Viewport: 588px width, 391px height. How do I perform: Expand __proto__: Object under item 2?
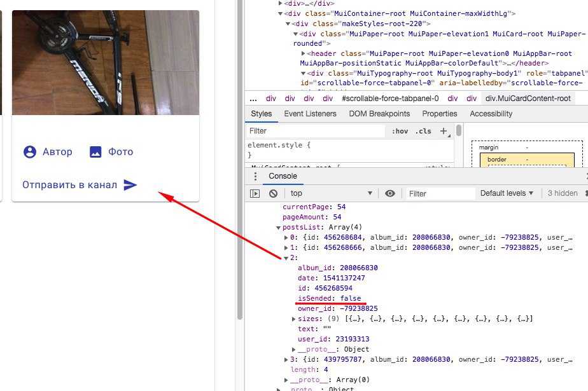293,350
